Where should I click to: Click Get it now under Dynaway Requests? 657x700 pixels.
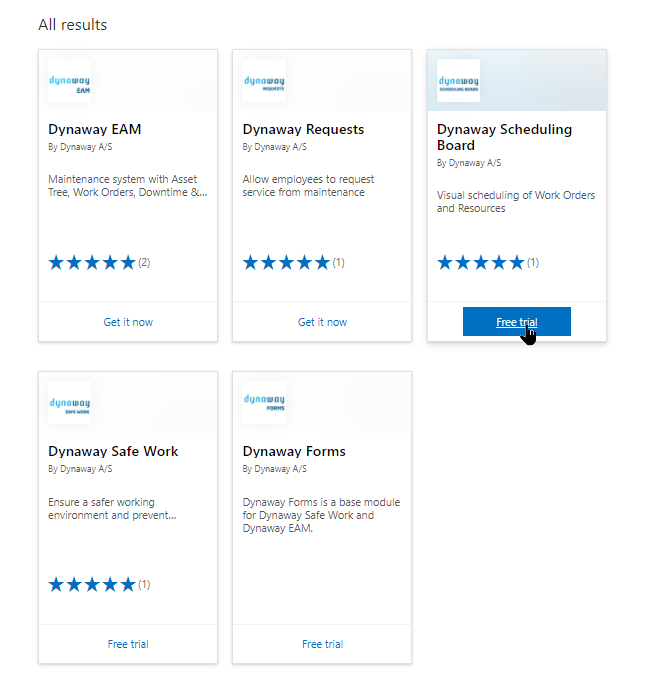[322, 322]
